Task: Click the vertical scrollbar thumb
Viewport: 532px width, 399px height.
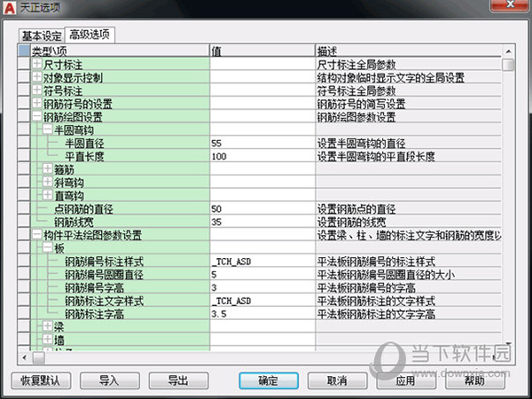Action: click(508, 65)
